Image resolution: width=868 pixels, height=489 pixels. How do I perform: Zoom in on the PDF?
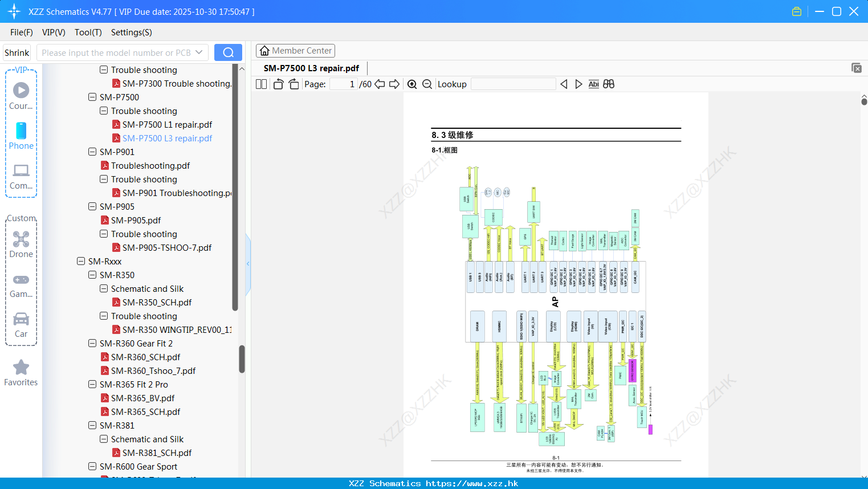pyautogui.click(x=412, y=84)
